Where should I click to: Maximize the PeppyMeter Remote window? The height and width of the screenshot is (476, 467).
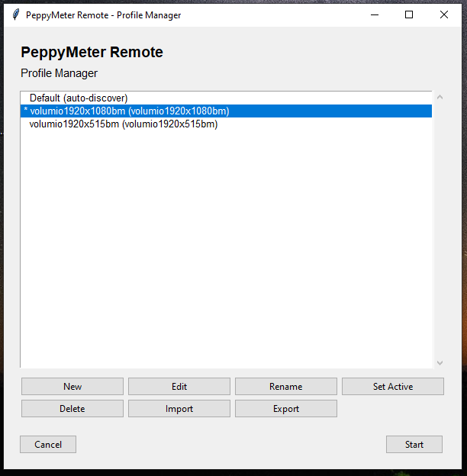(409, 14)
